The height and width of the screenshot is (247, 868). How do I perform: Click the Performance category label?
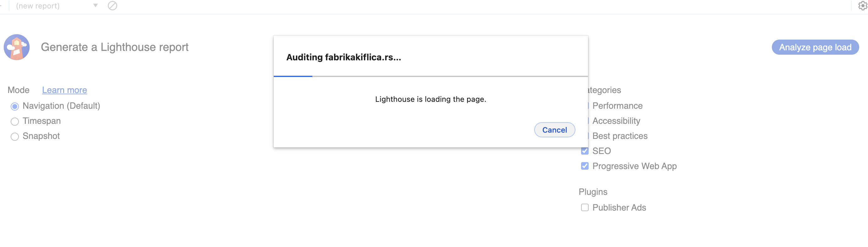pyautogui.click(x=617, y=106)
